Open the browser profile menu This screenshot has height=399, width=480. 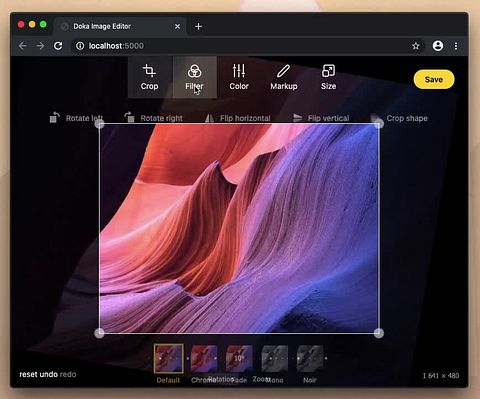438,46
